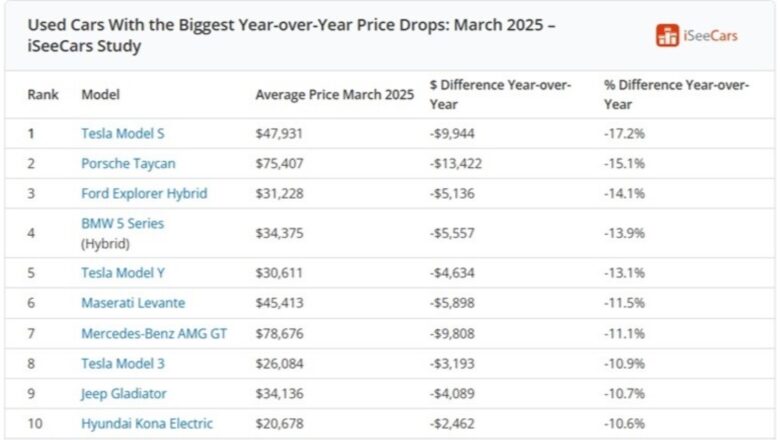The height and width of the screenshot is (440, 780).
Task: Open the Maserati Levante link
Action: (133, 302)
